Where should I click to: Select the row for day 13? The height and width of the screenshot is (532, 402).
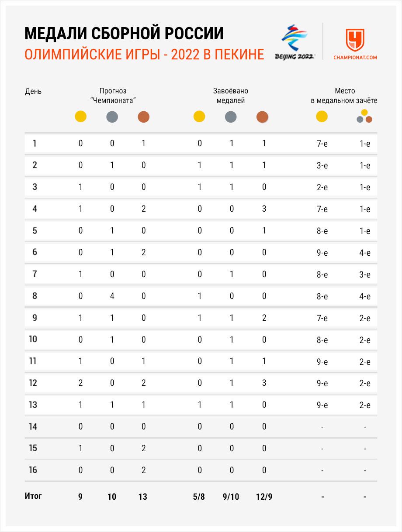point(201,405)
